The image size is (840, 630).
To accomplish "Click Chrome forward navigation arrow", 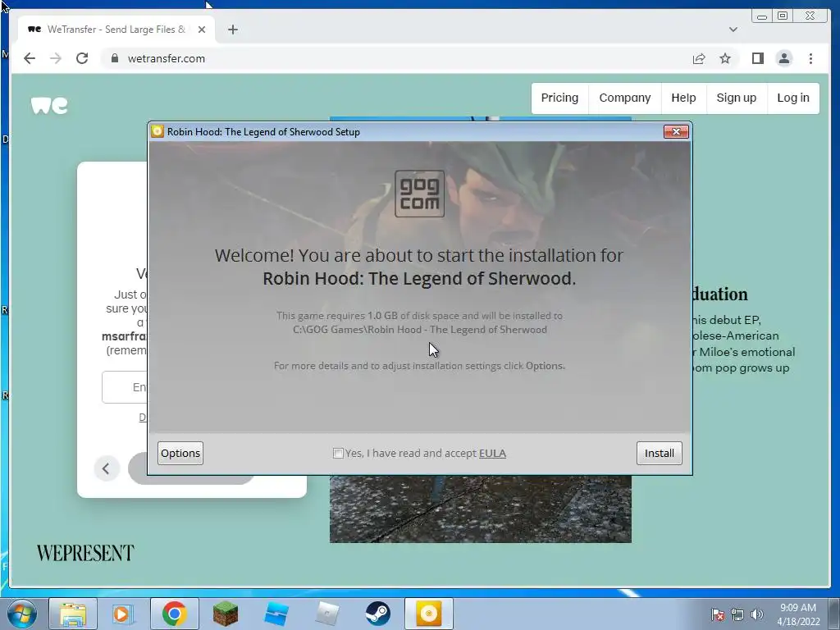I will tap(56, 58).
